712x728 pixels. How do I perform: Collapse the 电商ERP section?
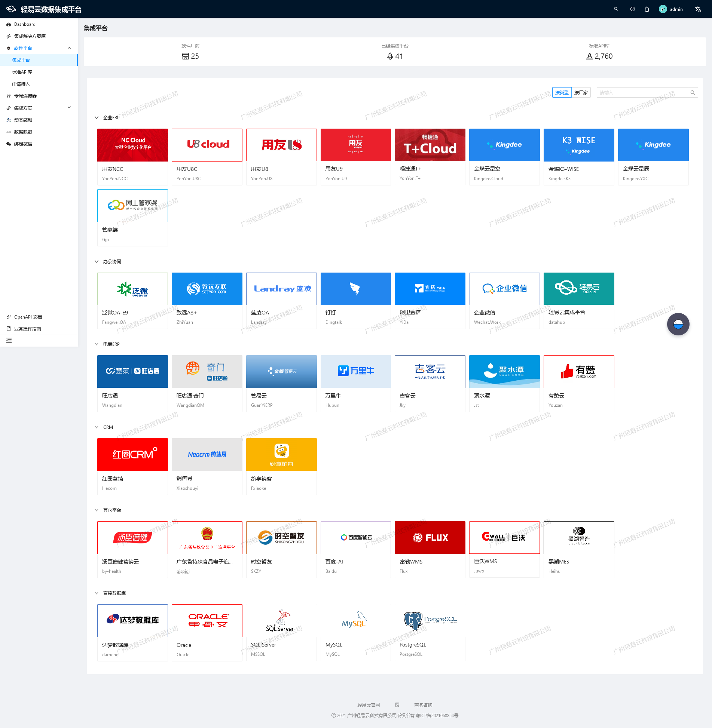pyautogui.click(x=97, y=344)
